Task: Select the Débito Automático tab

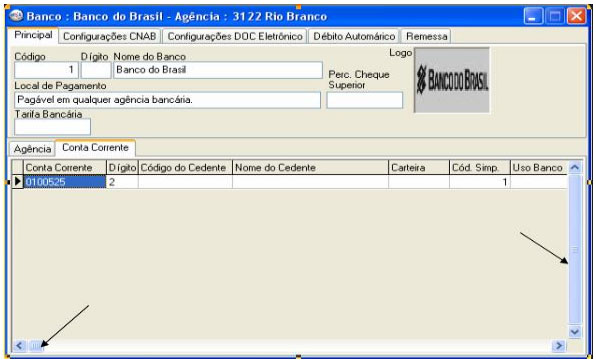Action: pyautogui.click(x=354, y=36)
